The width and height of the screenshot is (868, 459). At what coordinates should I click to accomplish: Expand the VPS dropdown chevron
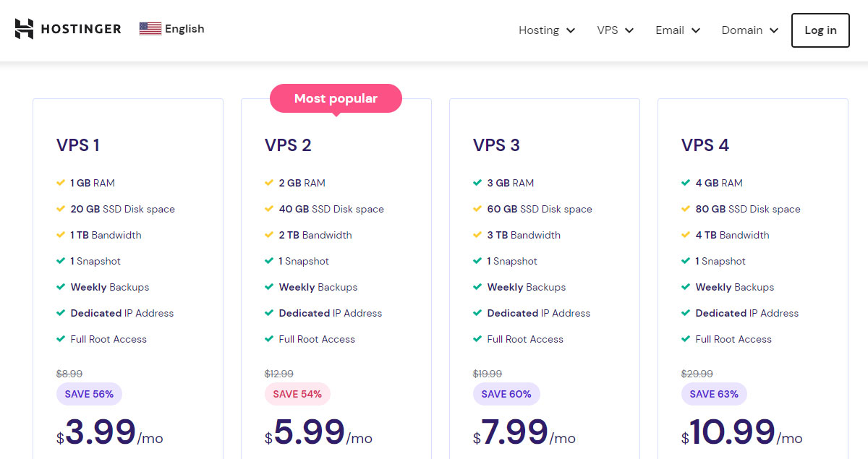click(x=629, y=30)
